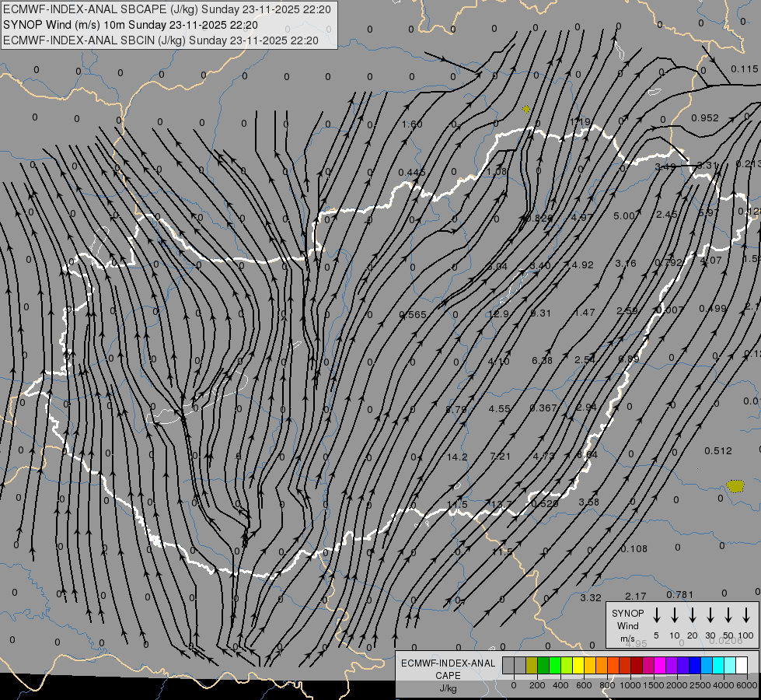The height and width of the screenshot is (700, 761).
Task: Click the 'ECMWF-INDEX-ANAL CAPE' colorbar label
Action: coord(448,670)
